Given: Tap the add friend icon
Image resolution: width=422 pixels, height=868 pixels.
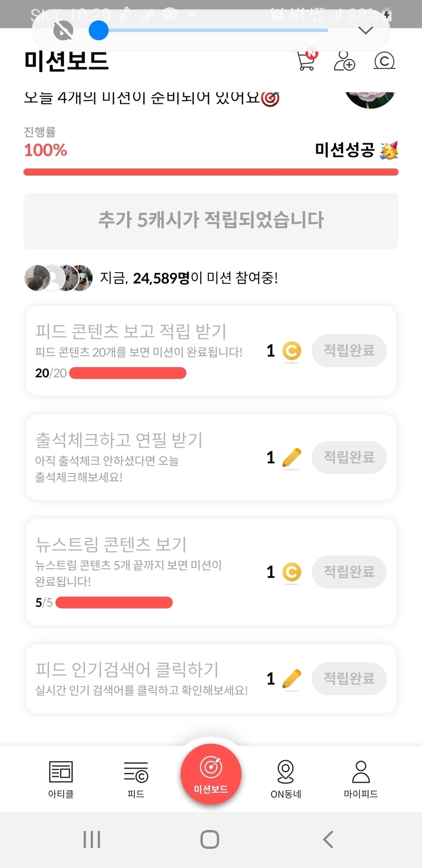Looking at the screenshot, I should coord(344,61).
